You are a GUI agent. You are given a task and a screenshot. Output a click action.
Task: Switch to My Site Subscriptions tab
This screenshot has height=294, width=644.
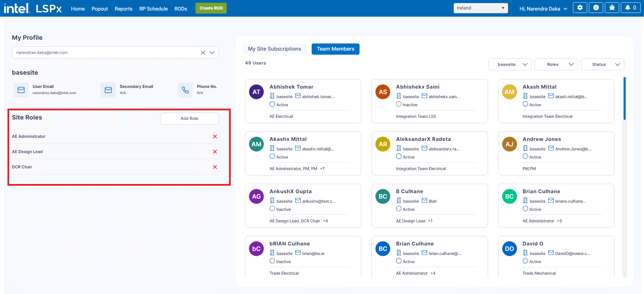tap(274, 49)
